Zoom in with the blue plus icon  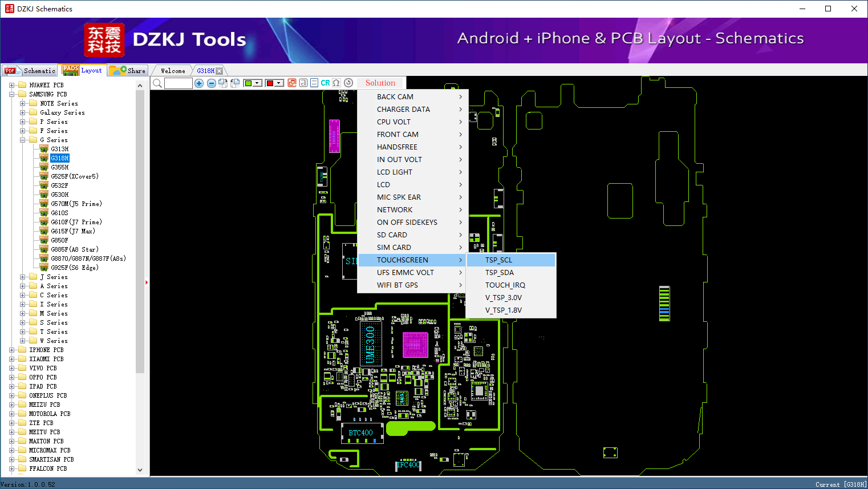click(x=199, y=83)
